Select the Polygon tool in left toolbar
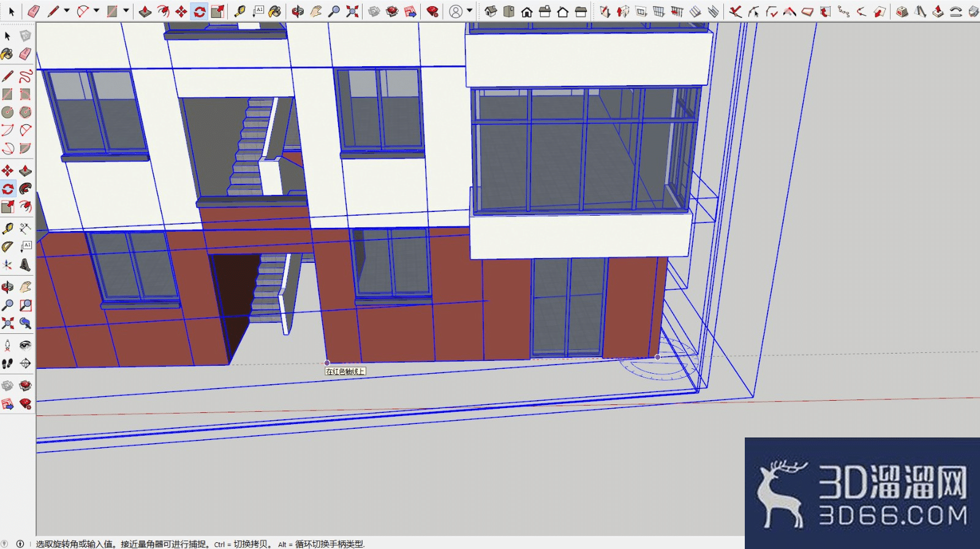Screen dimensions: 980x549 coord(25,112)
